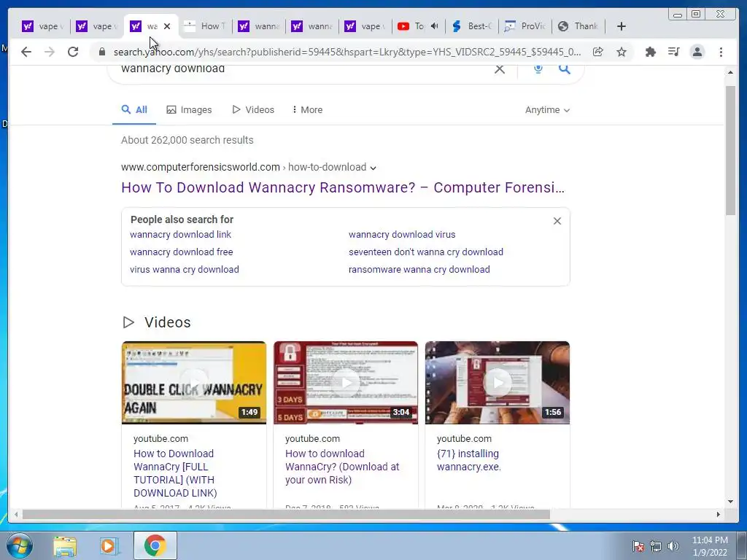
Task: Click the Chrome taskbar icon
Action: click(155, 545)
